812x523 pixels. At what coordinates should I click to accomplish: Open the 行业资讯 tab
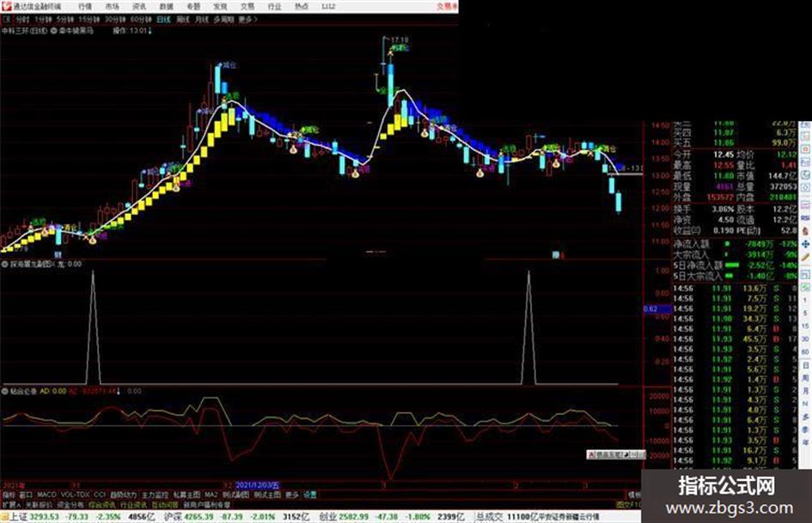pyautogui.click(x=133, y=504)
